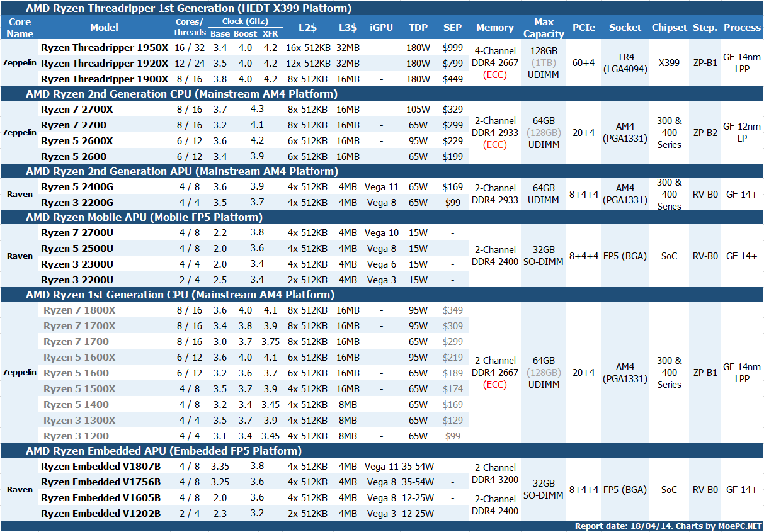Viewport: 764px width, 532px height.
Task: Click the 12x 512KB L2 cache cell
Action: [x=308, y=64]
